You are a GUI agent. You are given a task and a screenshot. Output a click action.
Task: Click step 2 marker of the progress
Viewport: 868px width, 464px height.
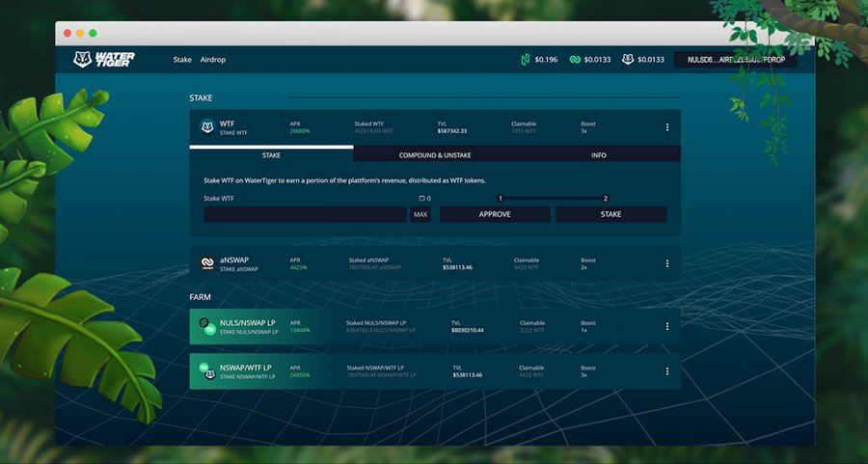606,198
